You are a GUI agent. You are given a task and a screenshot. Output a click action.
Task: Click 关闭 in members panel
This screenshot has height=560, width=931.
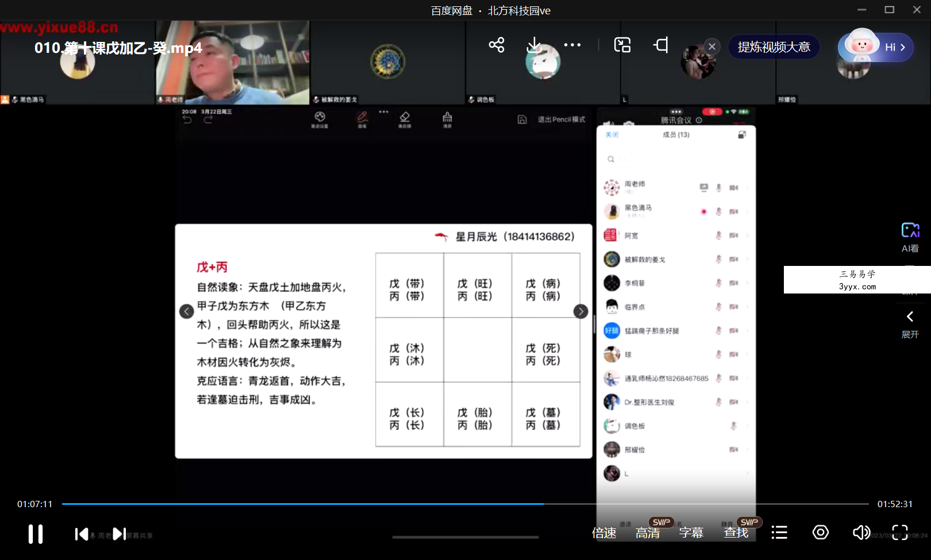coord(611,134)
